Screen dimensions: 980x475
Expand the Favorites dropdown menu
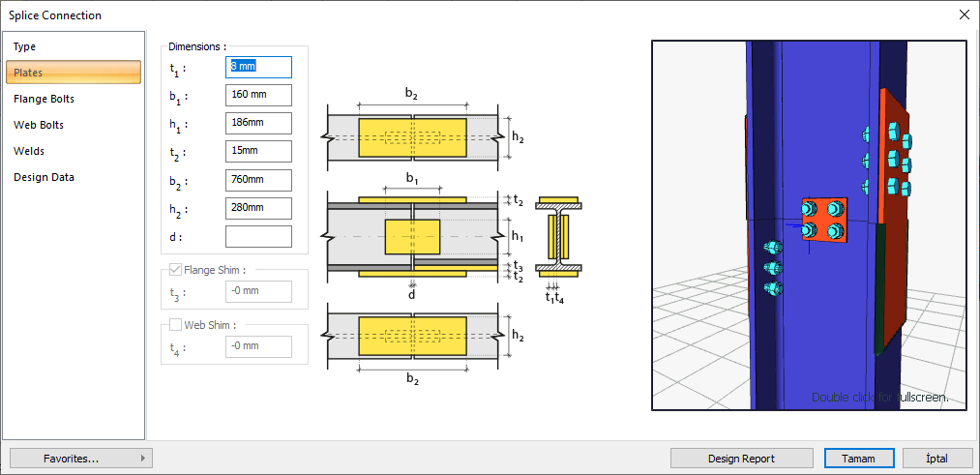pyautogui.click(x=80, y=459)
